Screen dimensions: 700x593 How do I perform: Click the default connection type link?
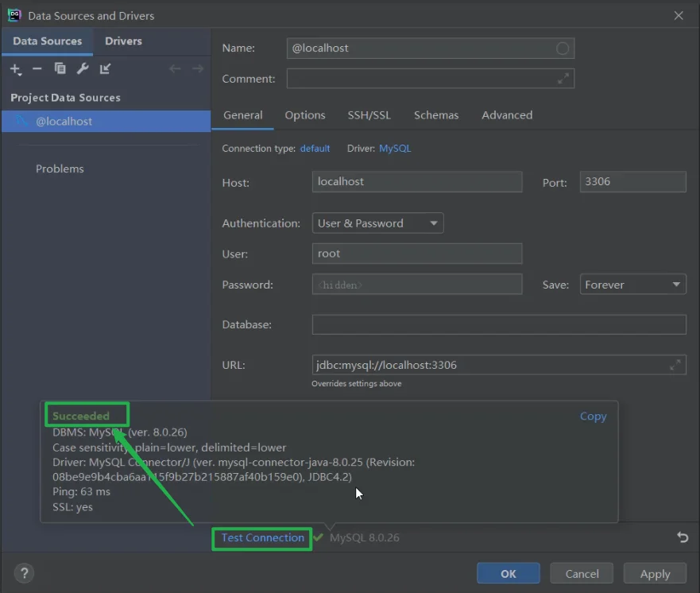[315, 148]
